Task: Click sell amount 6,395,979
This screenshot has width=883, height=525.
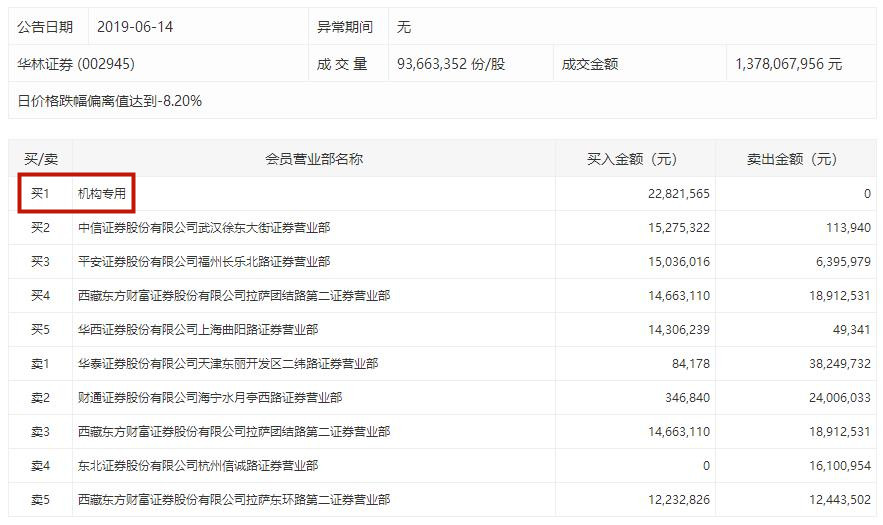Action: pos(843,261)
